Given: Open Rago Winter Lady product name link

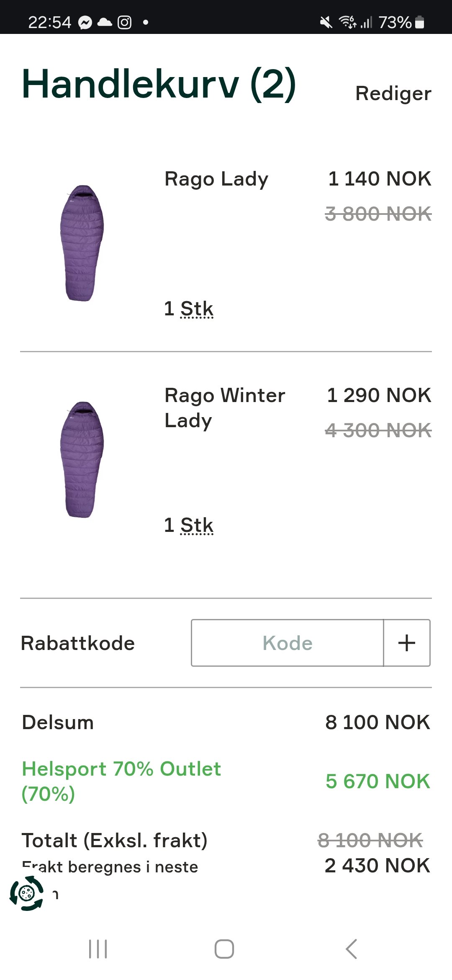Looking at the screenshot, I should 224,407.
